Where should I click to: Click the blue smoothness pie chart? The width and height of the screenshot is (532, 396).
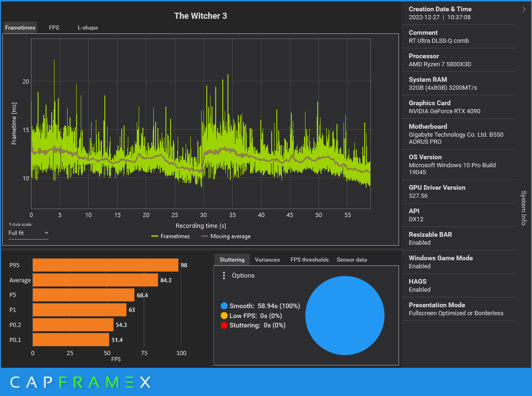[344, 316]
